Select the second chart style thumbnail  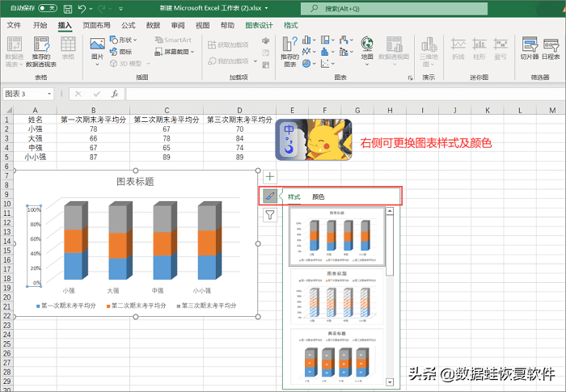click(x=337, y=296)
